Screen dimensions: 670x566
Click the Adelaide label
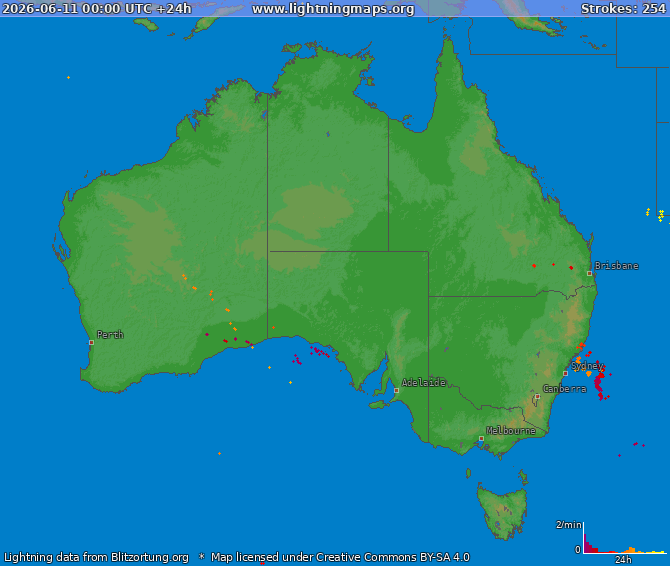pyautogui.click(x=423, y=382)
